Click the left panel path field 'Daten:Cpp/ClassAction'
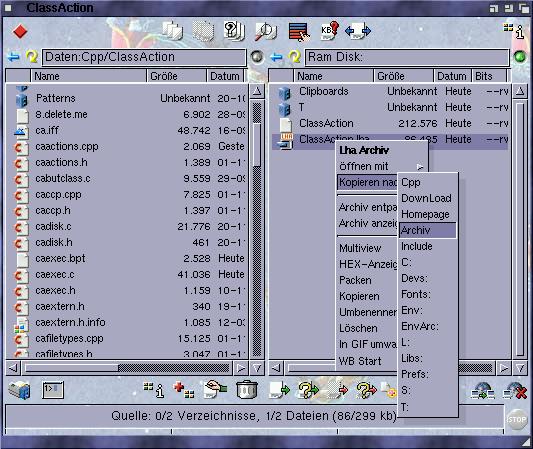This screenshot has width=533, height=449. 144,57
